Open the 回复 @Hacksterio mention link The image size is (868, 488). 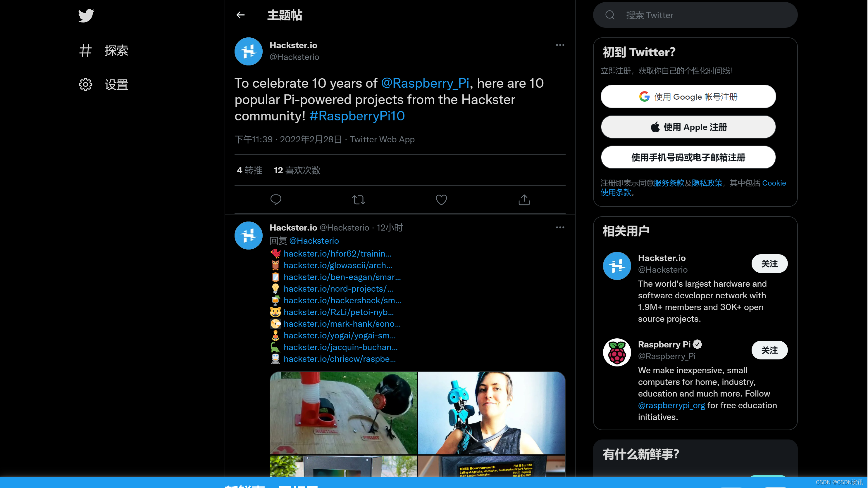click(x=314, y=241)
